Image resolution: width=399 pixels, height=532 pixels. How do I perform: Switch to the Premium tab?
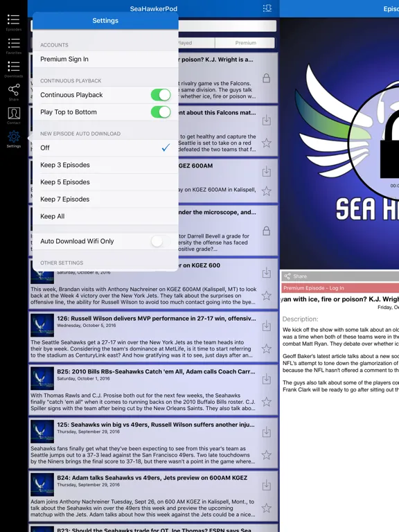pos(245,43)
